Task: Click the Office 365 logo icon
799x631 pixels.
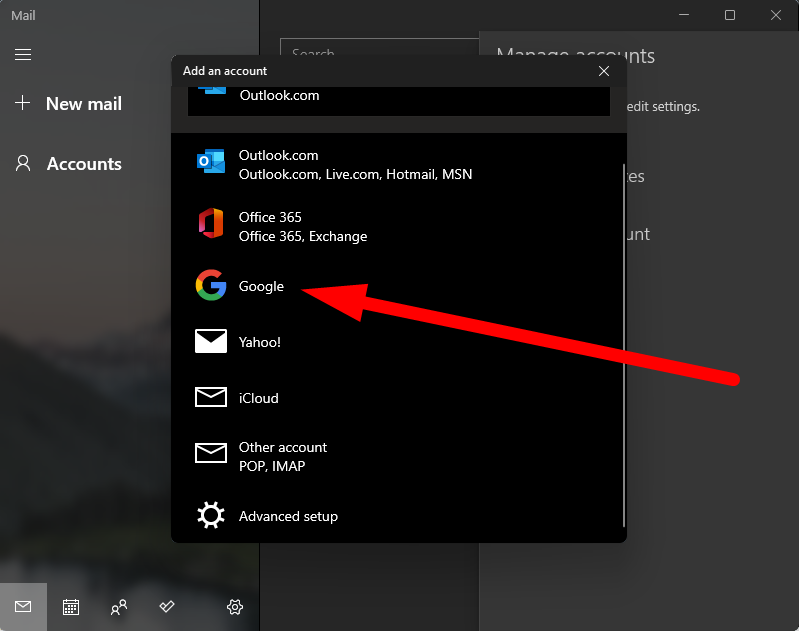Action: (x=210, y=223)
